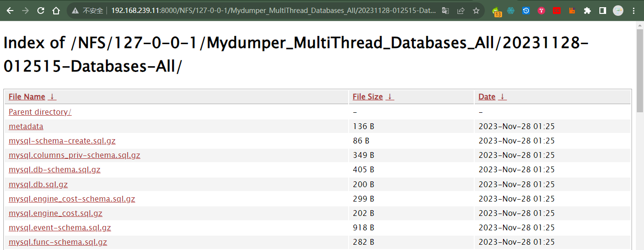
Task: Click the vertical page scrollbar thumb
Action: (640, 70)
